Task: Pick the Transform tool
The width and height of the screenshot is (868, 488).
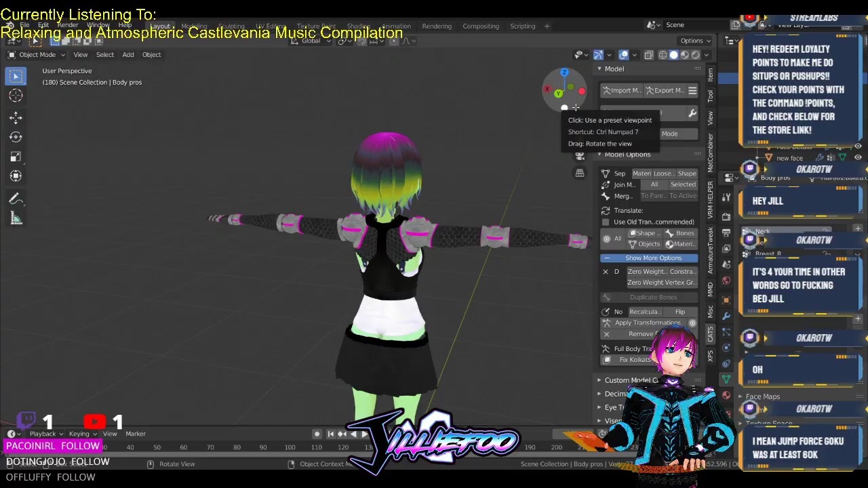Action: [16, 176]
